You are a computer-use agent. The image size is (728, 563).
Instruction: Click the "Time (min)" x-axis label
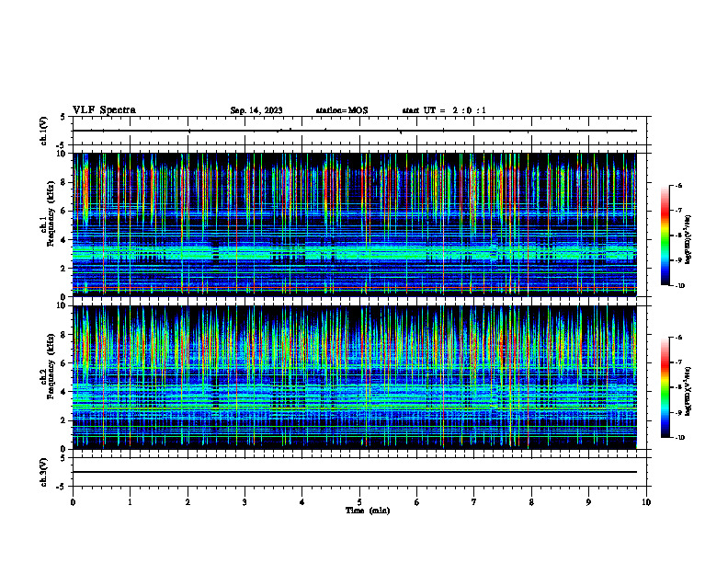(368, 511)
